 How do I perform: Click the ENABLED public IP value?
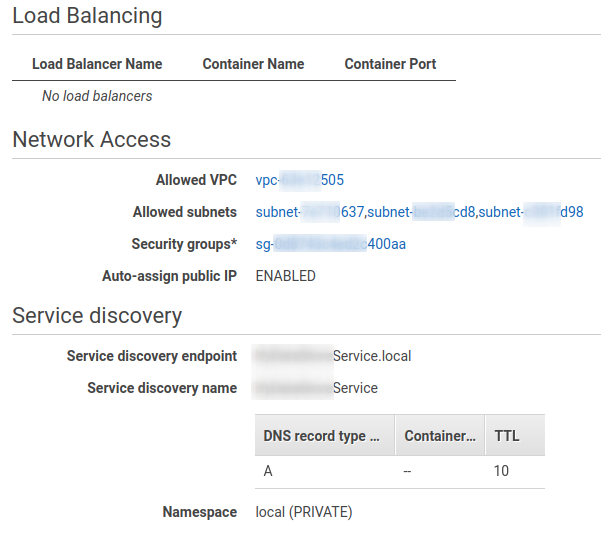click(286, 276)
